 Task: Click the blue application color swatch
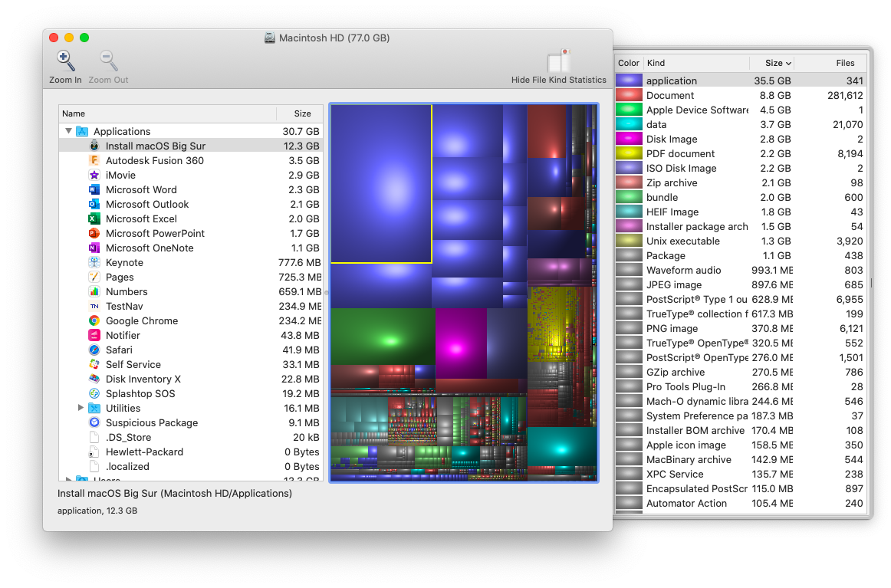tap(629, 80)
